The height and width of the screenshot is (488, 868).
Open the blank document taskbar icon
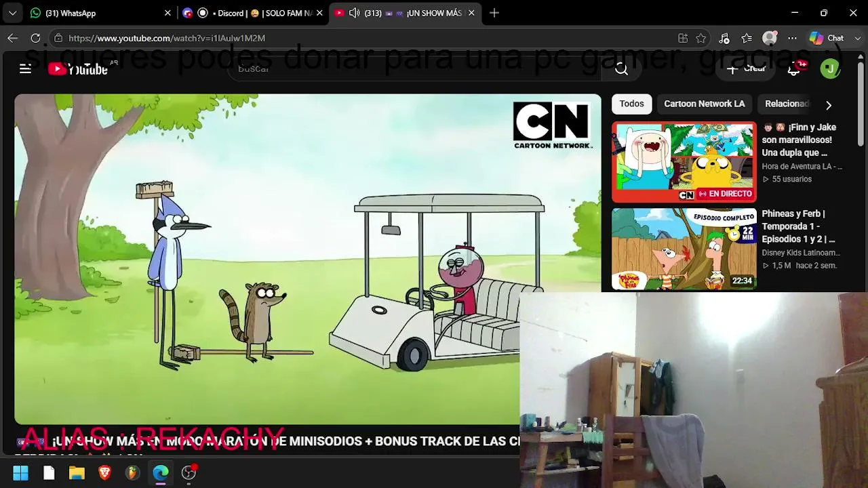[49, 472]
